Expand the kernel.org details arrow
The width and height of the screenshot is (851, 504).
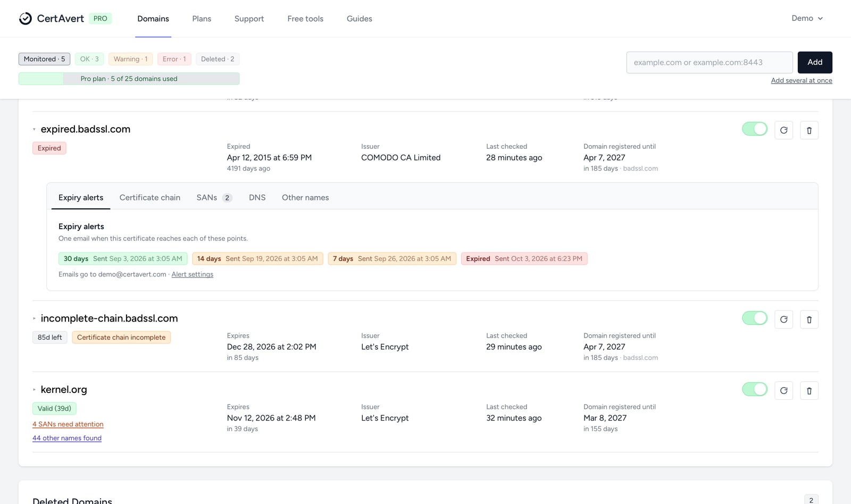click(34, 390)
